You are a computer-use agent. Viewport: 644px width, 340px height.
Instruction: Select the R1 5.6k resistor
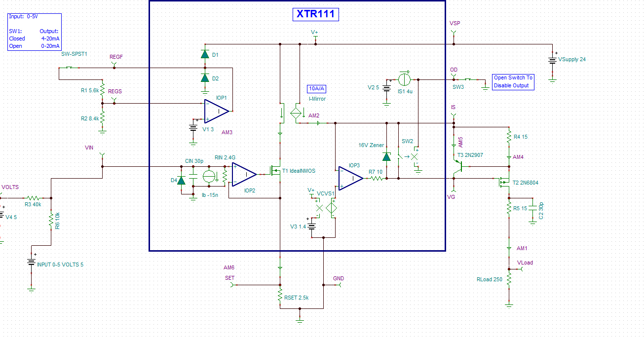point(102,91)
